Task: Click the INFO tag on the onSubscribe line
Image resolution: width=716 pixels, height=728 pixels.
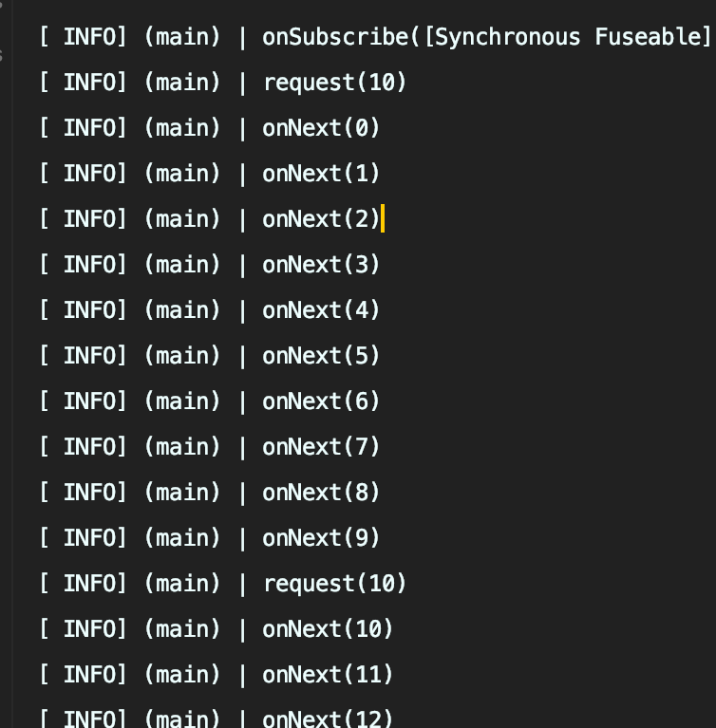Action: [x=92, y=37]
